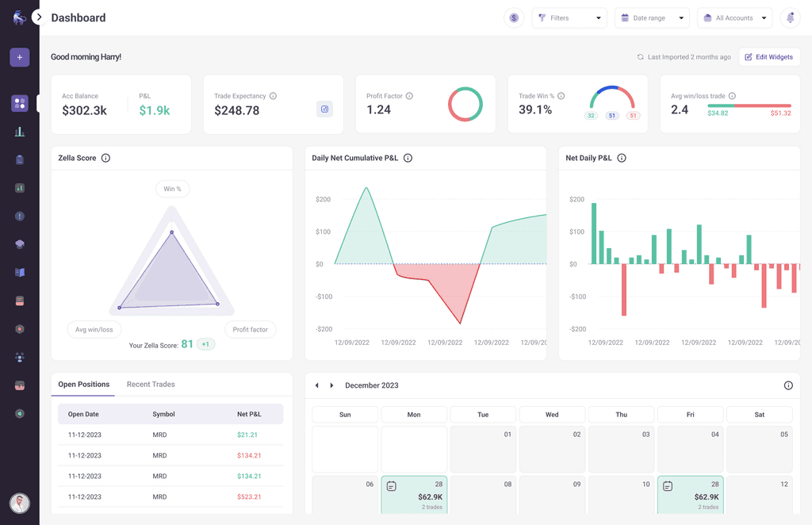Click the $1.9k P&L value
This screenshot has width=812, height=525.
tap(155, 110)
